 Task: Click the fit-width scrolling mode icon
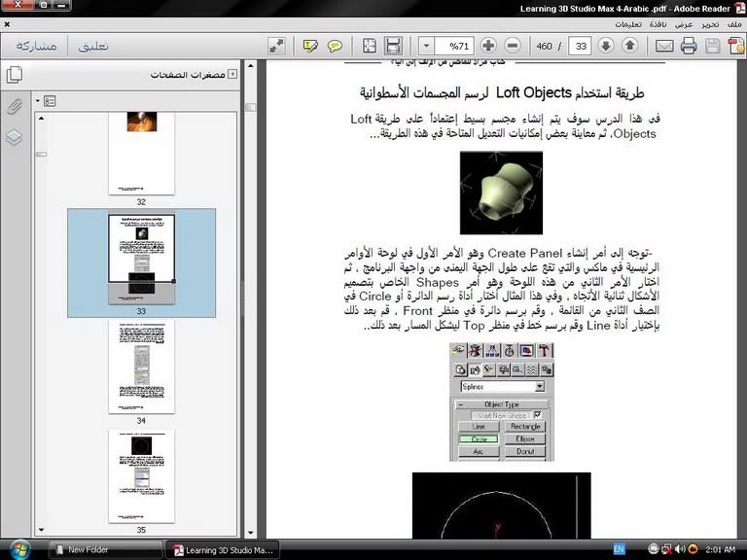pyautogui.click(x=394, y=47)
